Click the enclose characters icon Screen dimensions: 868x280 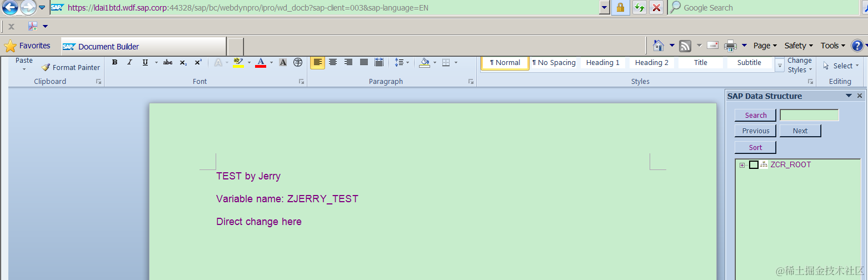tap(298, 62)
